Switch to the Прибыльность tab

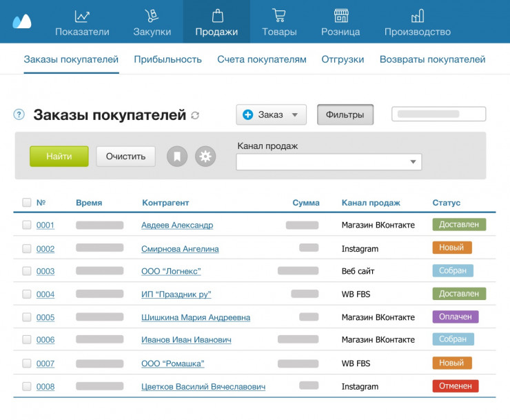click(x=167, y=59)
